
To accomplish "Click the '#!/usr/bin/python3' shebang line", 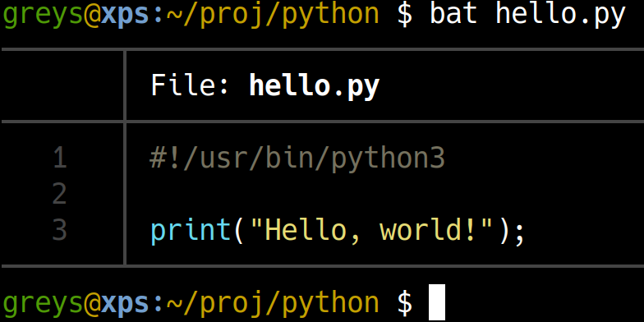I will (297, 159).
